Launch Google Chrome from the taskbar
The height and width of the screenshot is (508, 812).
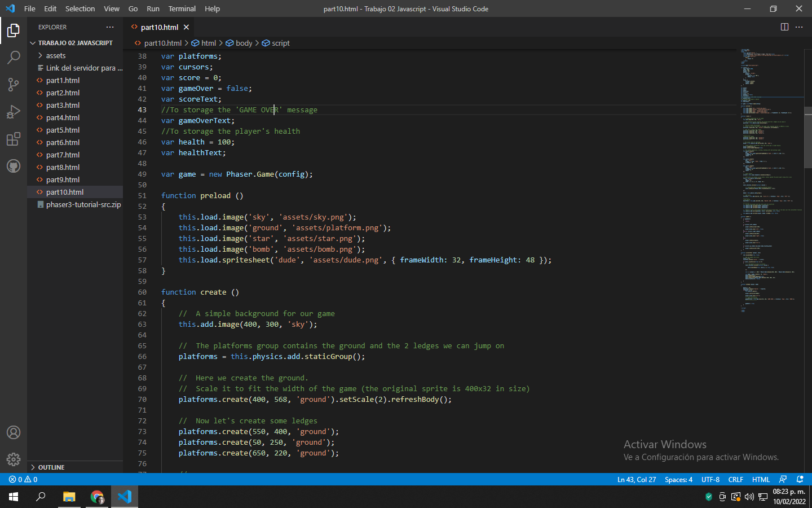point(97,497)
